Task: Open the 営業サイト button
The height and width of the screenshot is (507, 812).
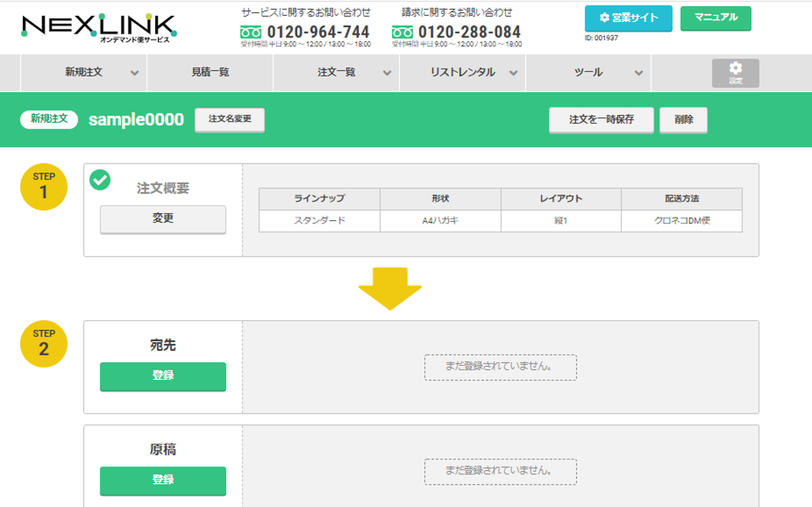Action: point(628,18)
